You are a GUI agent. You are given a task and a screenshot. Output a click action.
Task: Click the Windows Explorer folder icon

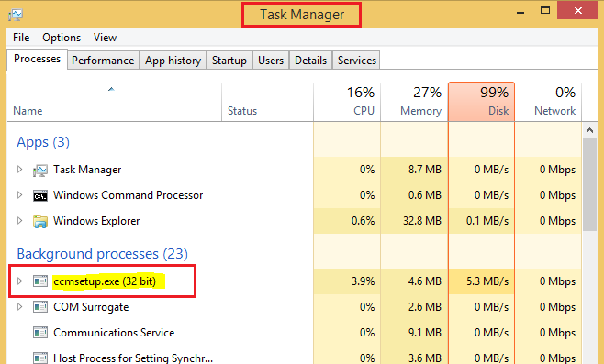(40, 221)
